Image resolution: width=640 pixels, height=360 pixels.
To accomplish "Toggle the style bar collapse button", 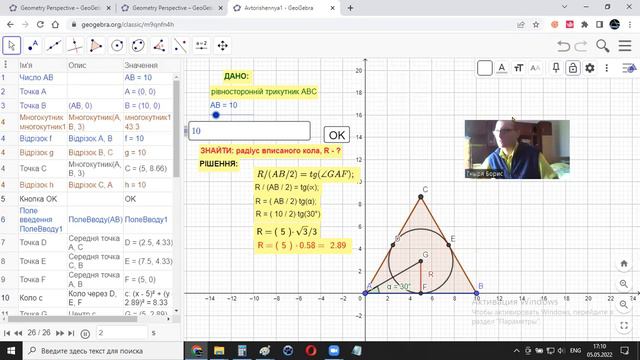I will [x=629, y=68].
